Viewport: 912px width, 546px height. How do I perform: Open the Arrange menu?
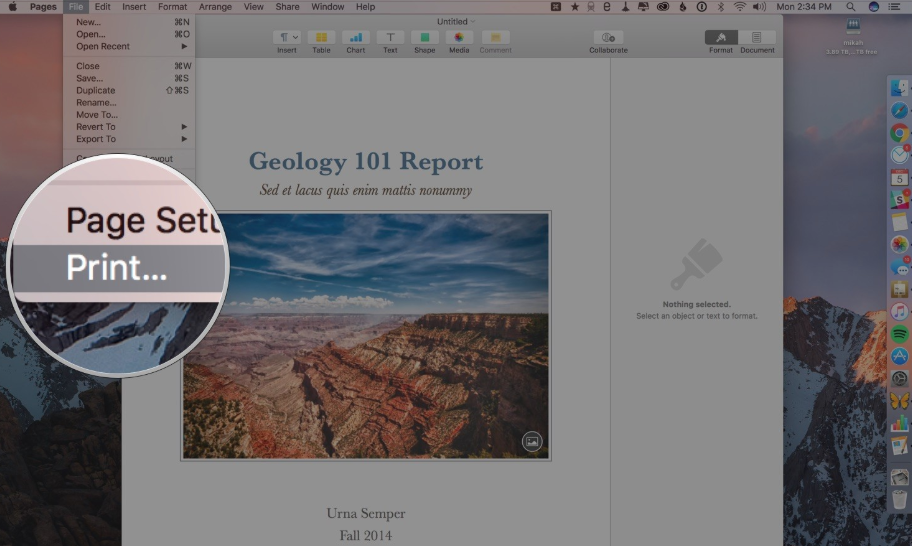pos(215,7)
